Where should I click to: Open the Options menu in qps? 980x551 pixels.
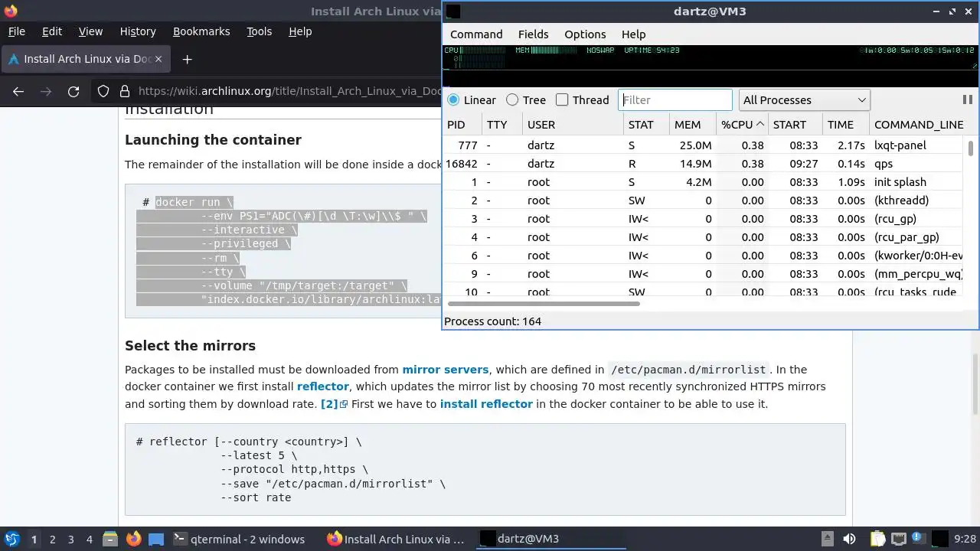(x=585, y=34)
